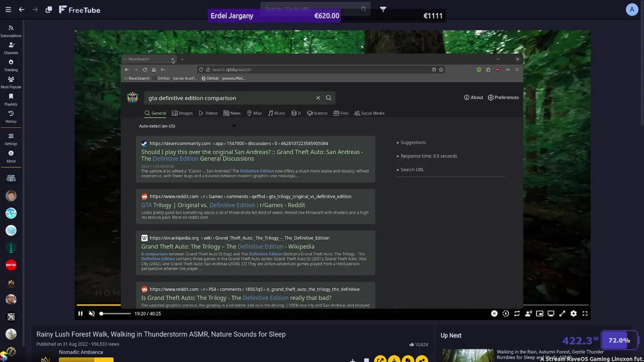644x362 pixels.
Task: Select the Science search tab
Action: coord(317,113)
